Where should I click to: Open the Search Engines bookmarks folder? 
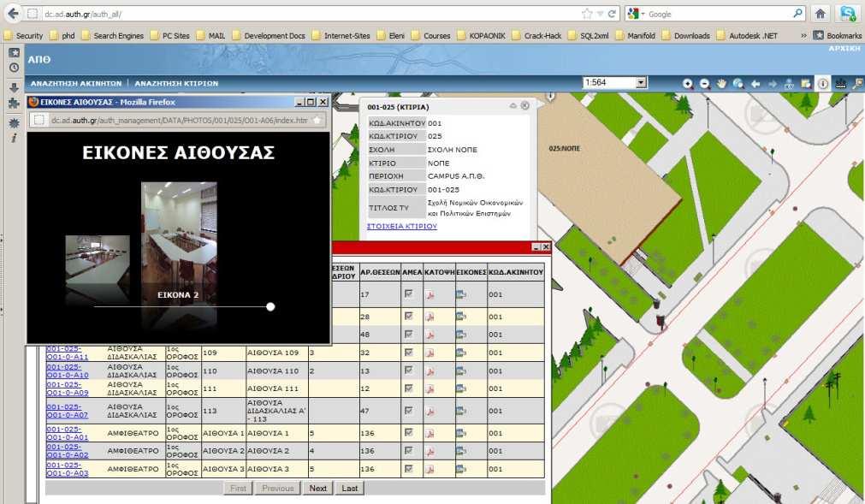coord(113,36)
